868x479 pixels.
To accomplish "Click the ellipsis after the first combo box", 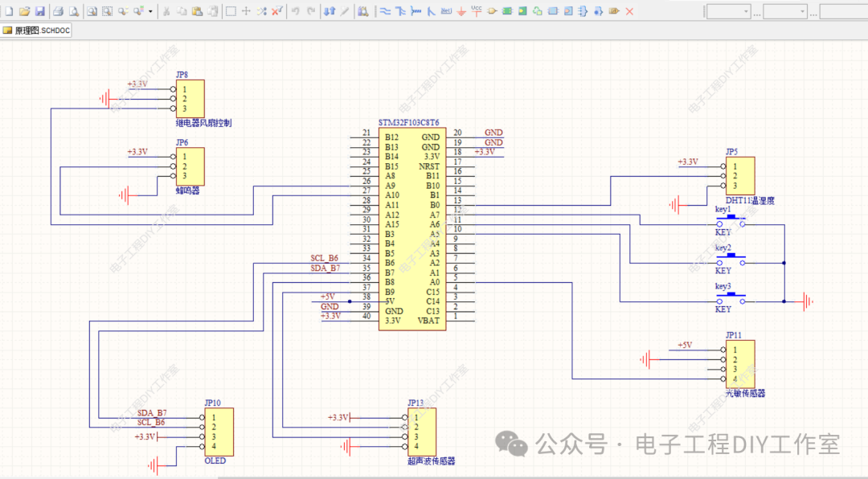I will pyautogui.click(x=757, y=14).
